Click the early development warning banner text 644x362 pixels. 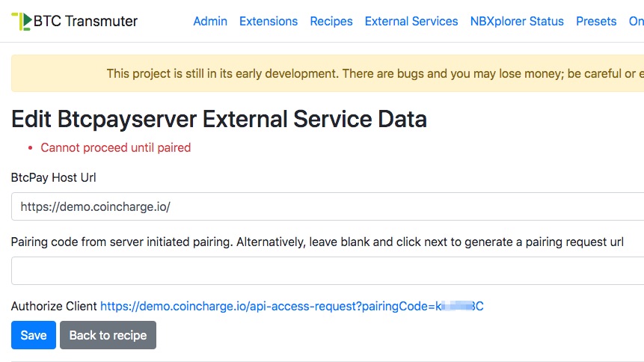[375, 73]
